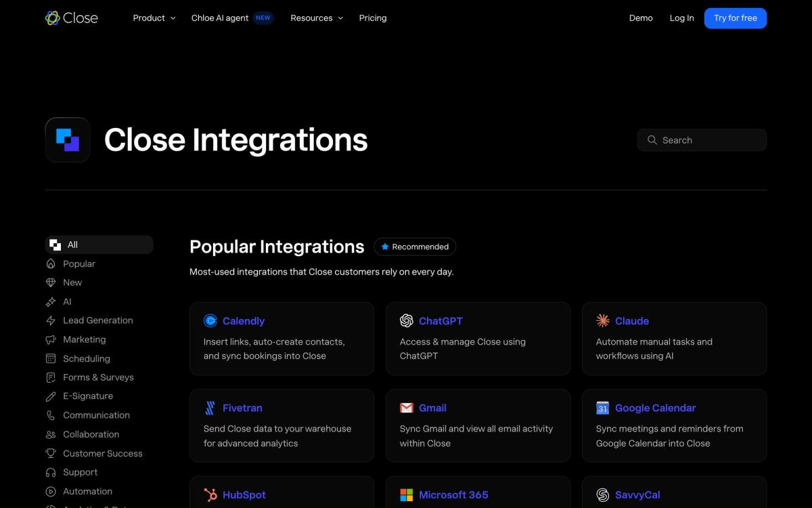This screenshot has height=508, width=812.
Task: Open the HubSpot integration title link
Action: point(244,495)
